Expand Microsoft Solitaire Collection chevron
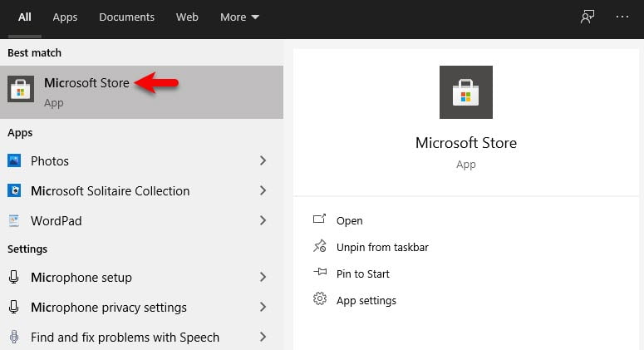644x350 pixels. tap(263, 190)
